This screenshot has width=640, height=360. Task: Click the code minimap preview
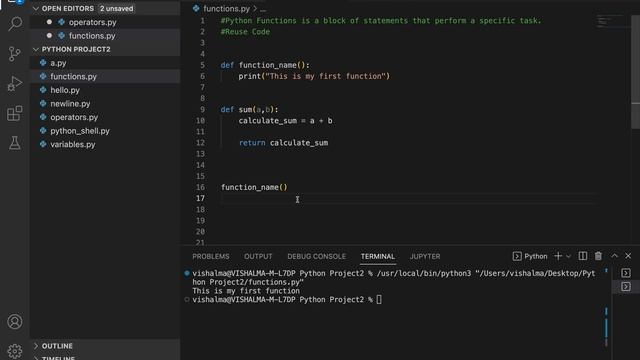pos(610,21)
